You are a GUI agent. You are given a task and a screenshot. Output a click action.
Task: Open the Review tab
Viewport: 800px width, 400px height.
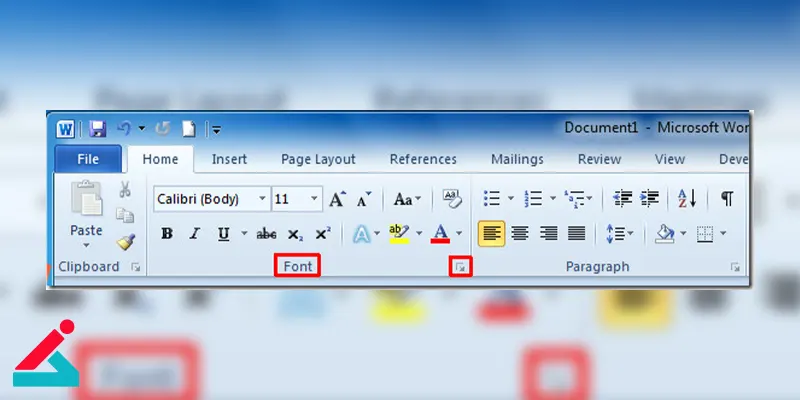[599, 159]
